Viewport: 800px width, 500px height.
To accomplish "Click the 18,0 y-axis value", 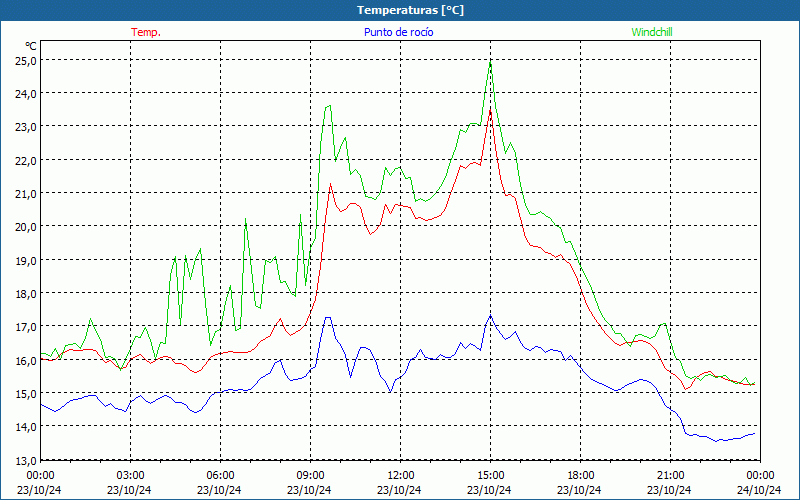I will tap(25, 294).
